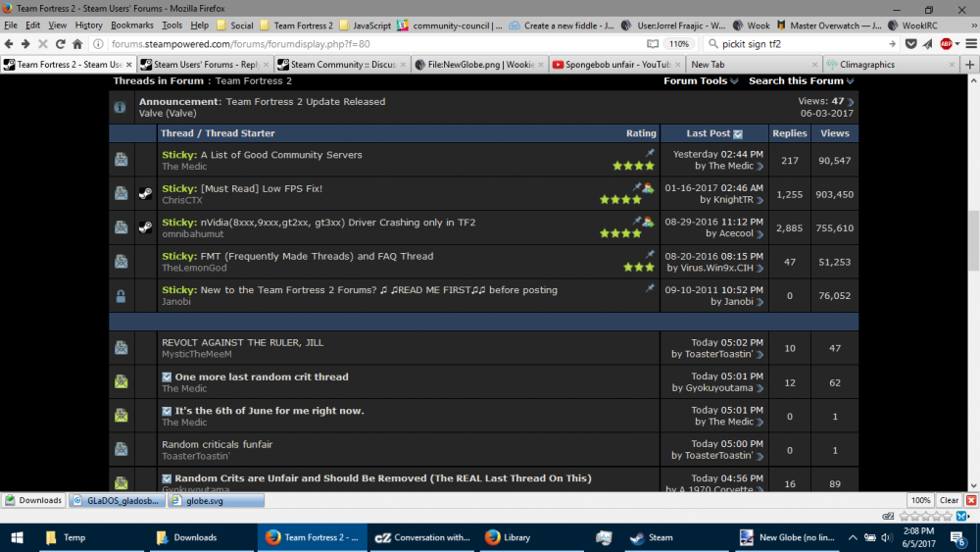Open the Conversation with... taskbar window
The height and width of the screenshot is (552, 980).
pyautogui.click(x=422, y=537)
